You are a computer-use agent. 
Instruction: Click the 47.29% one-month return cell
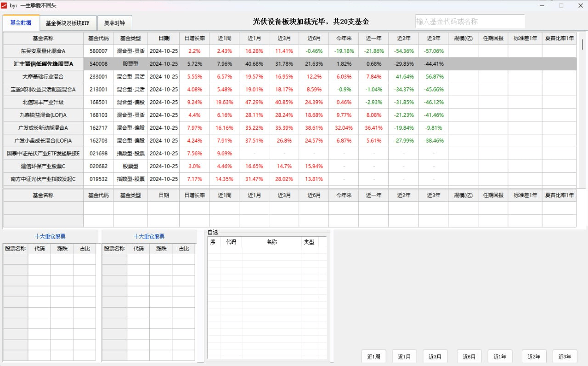click(254, 103)
